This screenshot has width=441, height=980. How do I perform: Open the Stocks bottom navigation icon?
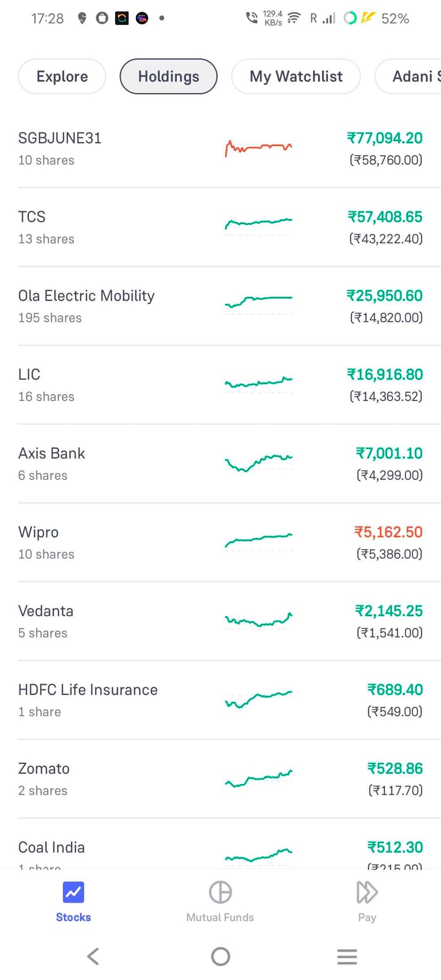coord(73,892)
